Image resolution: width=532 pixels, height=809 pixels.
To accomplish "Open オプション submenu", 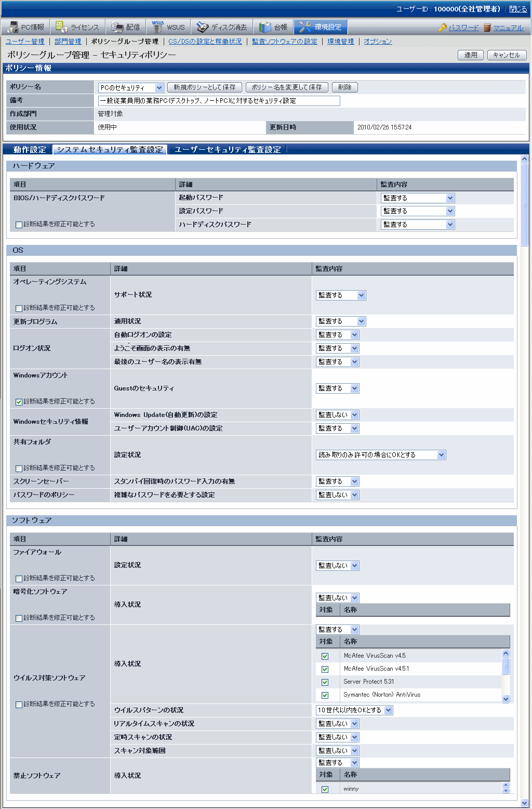I will coord(378,42).
